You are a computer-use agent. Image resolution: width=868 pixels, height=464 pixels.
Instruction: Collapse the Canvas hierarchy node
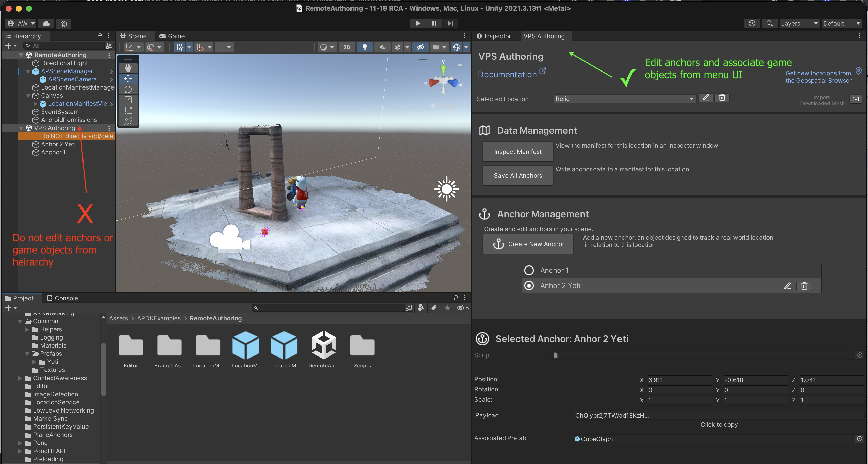[28, 96]
